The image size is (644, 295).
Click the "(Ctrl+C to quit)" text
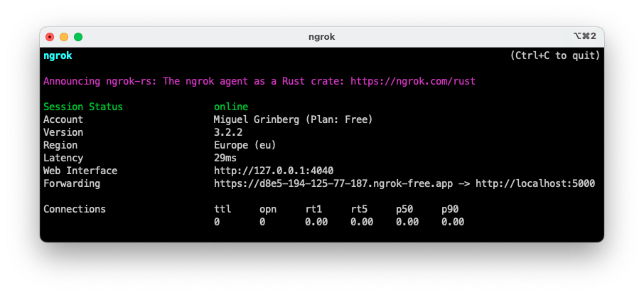pos(555,55)
